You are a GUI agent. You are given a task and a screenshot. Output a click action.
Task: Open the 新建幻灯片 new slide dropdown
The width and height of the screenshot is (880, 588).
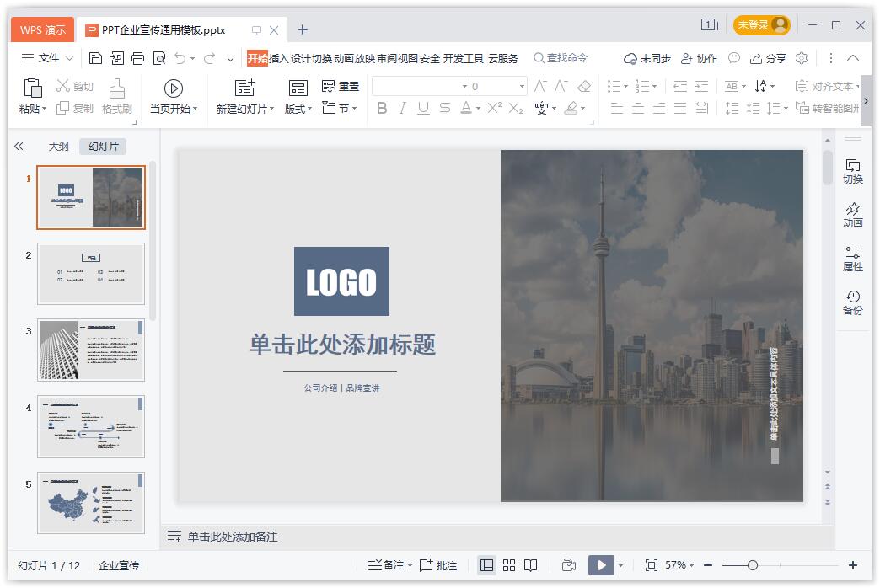pos(244,109)
